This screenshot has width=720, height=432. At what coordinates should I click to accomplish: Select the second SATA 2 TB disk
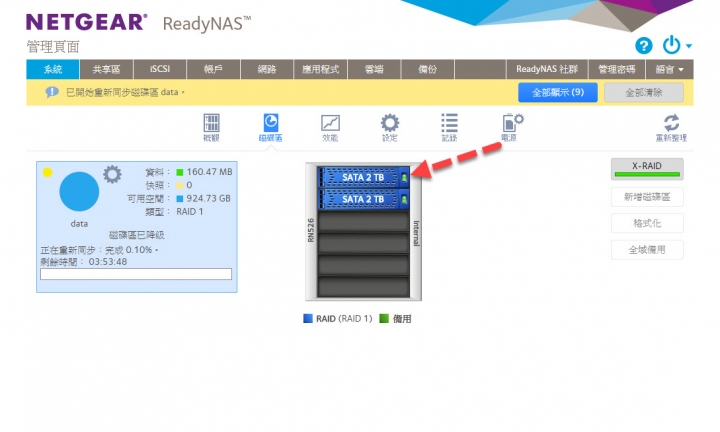click(363, 199)
